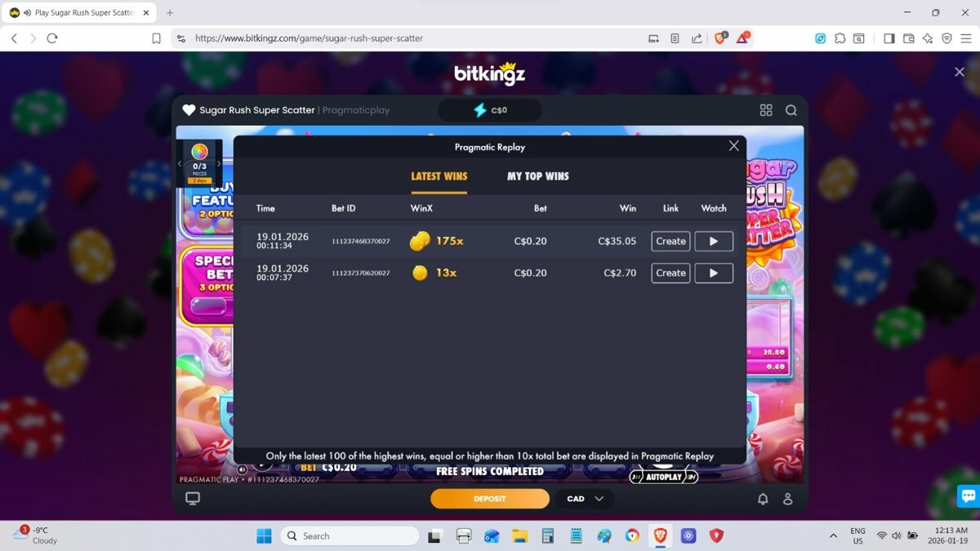Screen dimensions: 980x551
Task: Click the Brave Shields icon
Action: pos(720,38)
